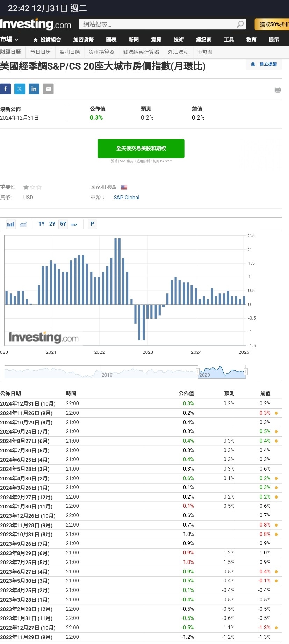Click the revision dot on 2024年9月24日 row
This screenshot has height=644, width=289.
[x=276, y=431]
